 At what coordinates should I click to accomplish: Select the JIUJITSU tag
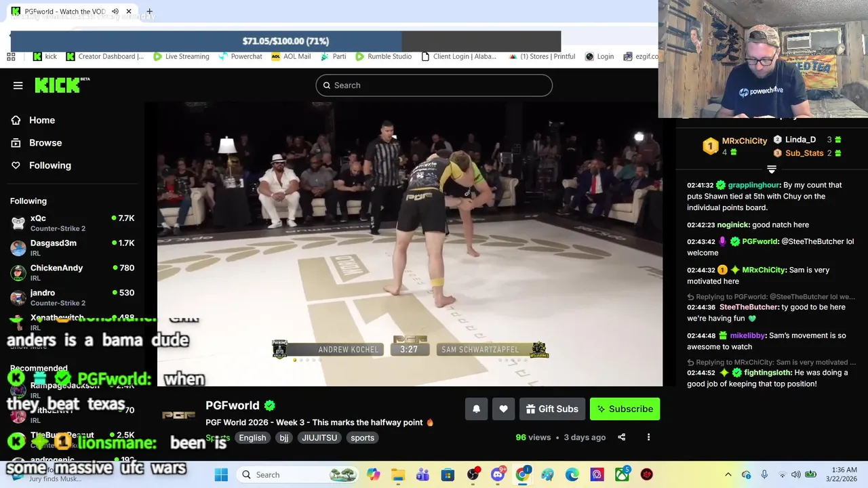(319, 438)
